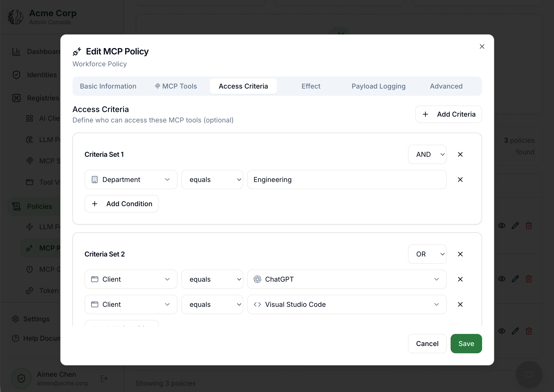Dismiss the Edit MCP Policy dialog

pyautogui.click(x=482, y=46)
